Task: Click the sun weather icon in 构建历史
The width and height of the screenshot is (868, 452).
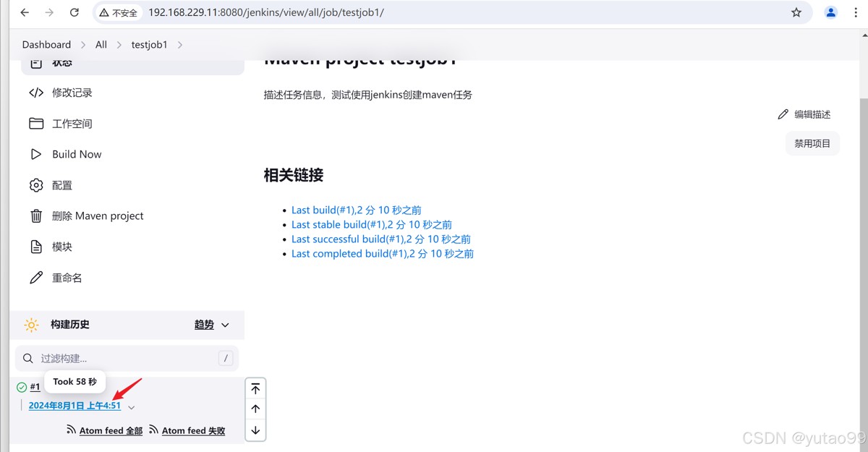Action: [x=31, y=325]
